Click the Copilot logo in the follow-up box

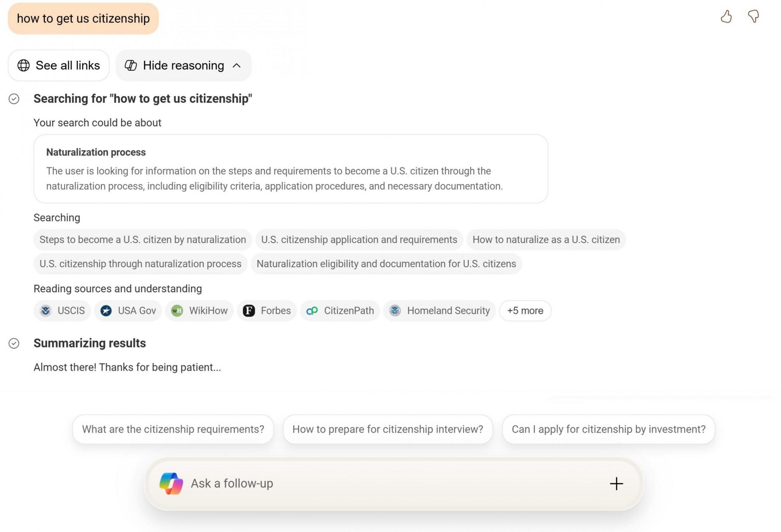171,483
